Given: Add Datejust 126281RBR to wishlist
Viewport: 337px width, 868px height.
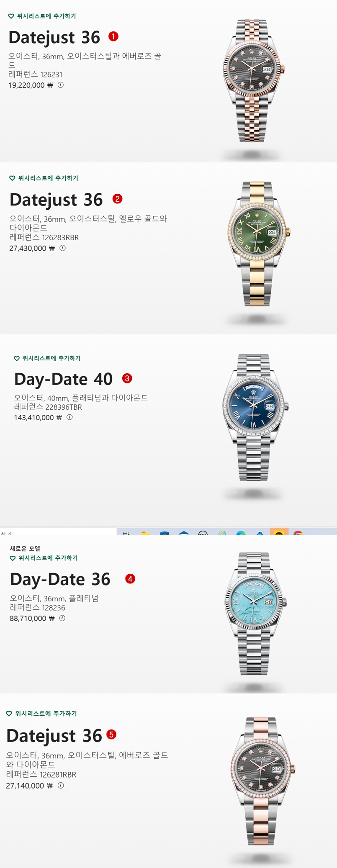Looking at the screenshot, I should 41,714.
